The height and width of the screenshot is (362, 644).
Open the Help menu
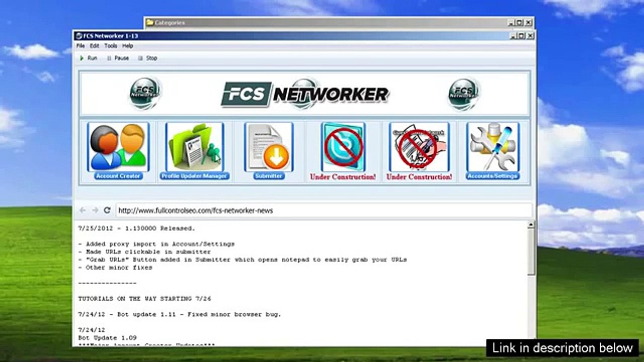click(128, 46)
